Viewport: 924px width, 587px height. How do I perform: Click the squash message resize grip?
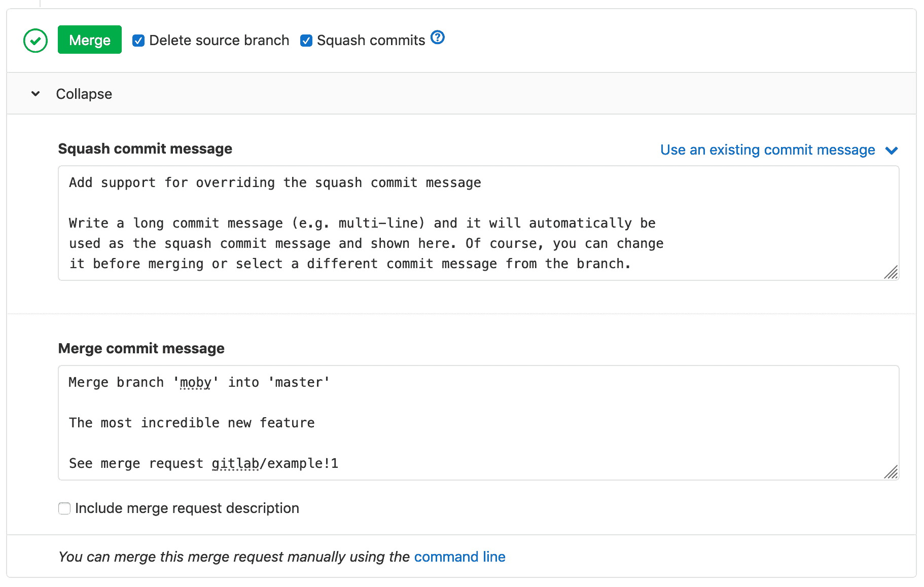coord(892,272)
